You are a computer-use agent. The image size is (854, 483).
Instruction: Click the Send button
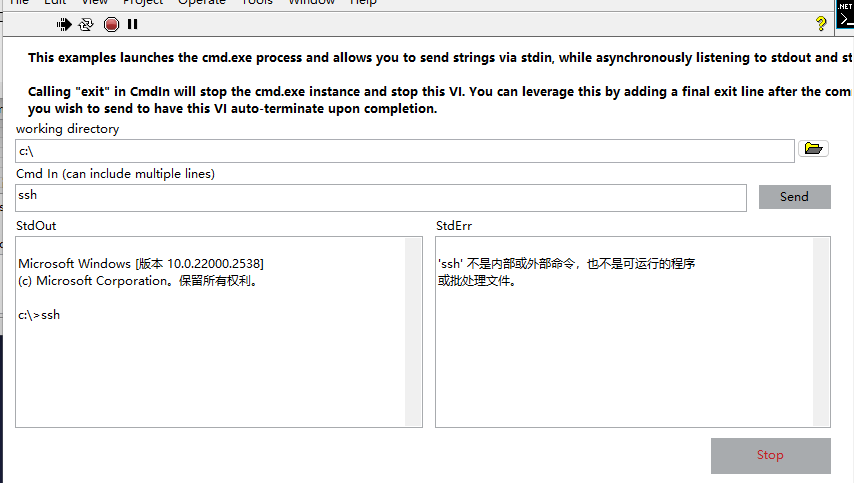tap(795, 197)
